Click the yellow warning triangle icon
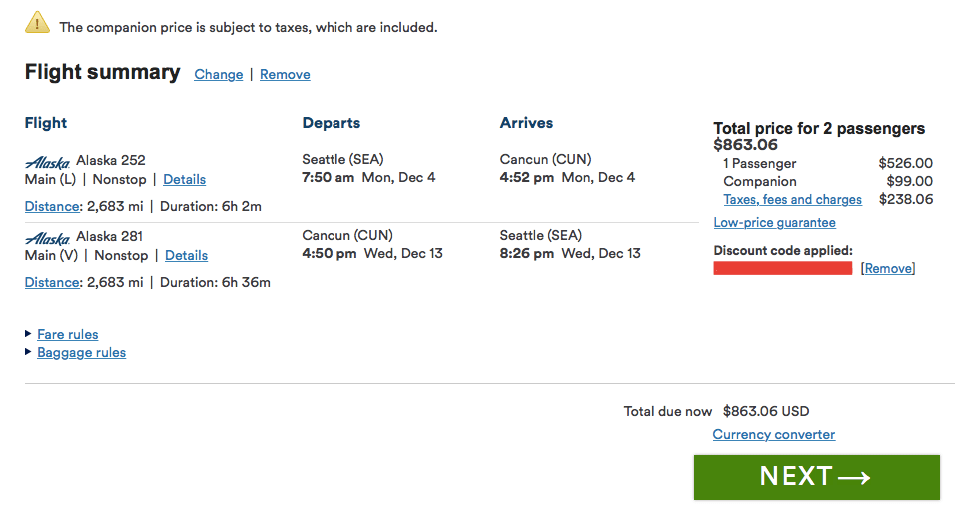The width and height of the screenshot is (955, 514). point(37,22)
